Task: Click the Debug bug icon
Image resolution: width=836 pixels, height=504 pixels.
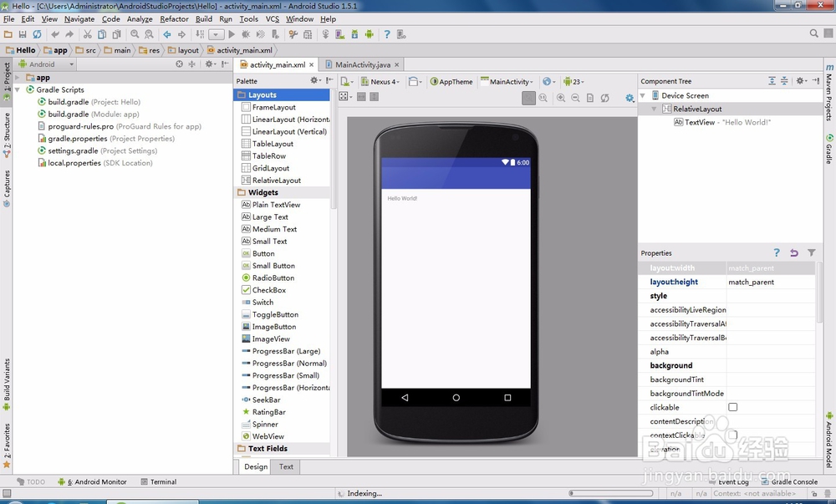Action: click(x=246, y=34)
